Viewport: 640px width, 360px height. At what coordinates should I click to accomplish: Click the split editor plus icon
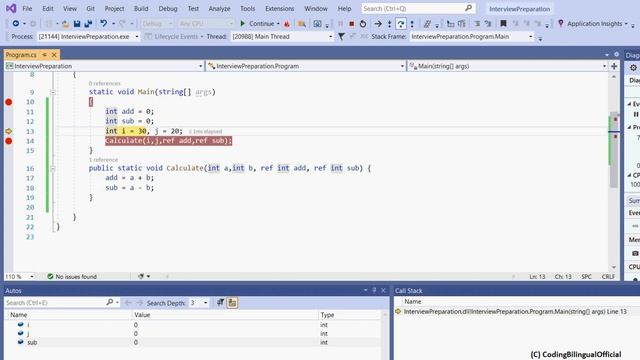point(614,66)
